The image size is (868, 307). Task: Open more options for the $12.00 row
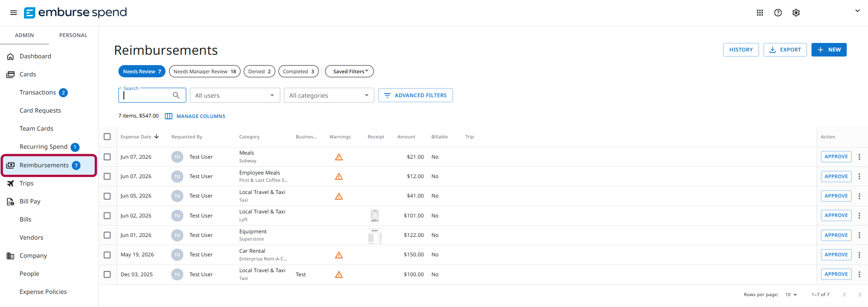(x=859, y=176)
